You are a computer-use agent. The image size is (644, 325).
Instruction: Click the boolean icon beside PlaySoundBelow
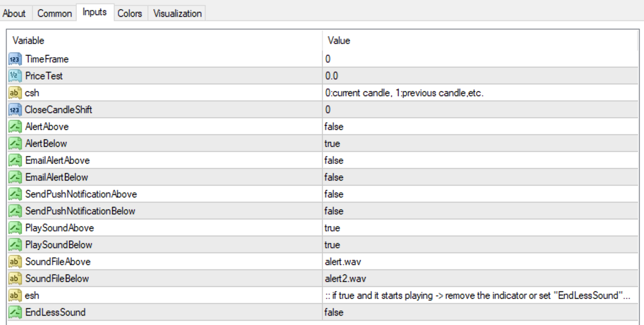[14, 245]
